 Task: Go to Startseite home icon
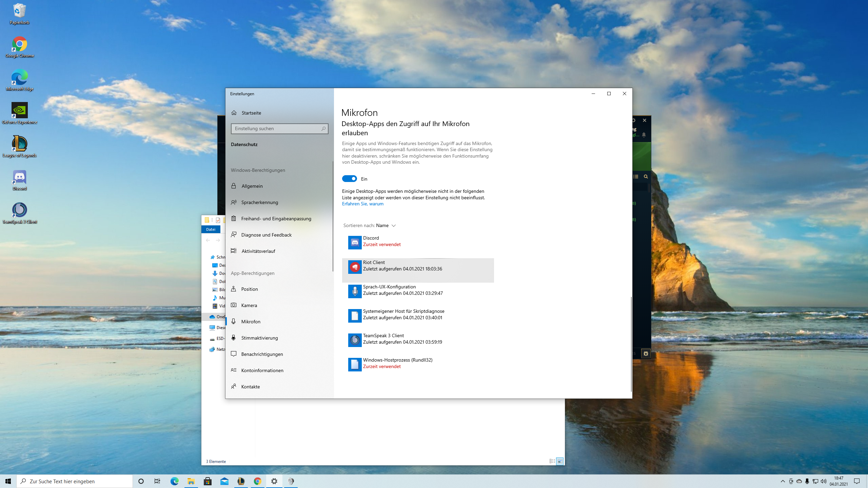[234, 113]
